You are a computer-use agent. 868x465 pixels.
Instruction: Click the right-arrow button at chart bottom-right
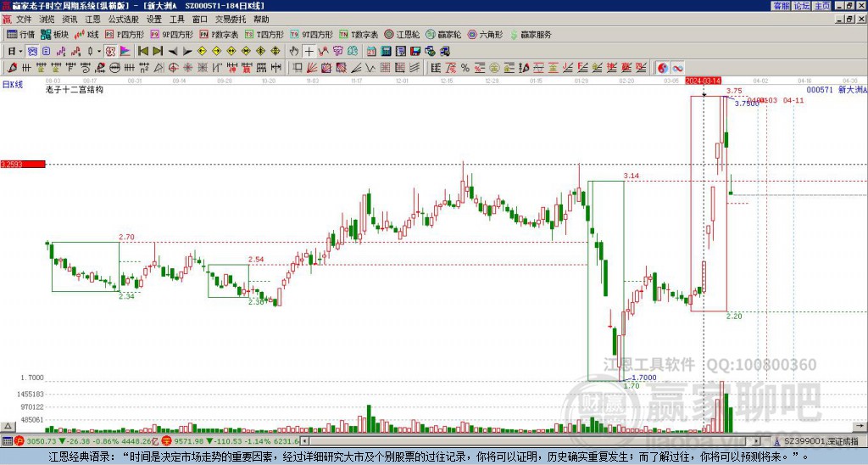pyautogui.click(x=860, y=426)
